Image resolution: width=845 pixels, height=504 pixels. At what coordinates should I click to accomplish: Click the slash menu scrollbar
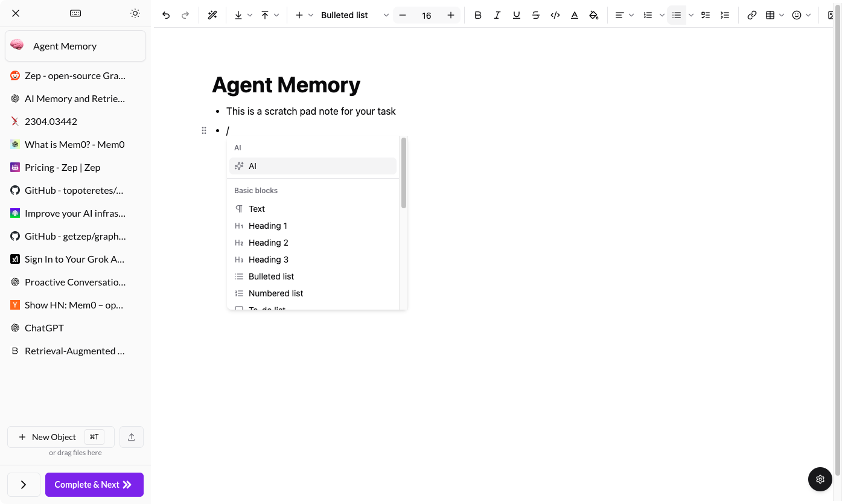(x=404, y=173)
